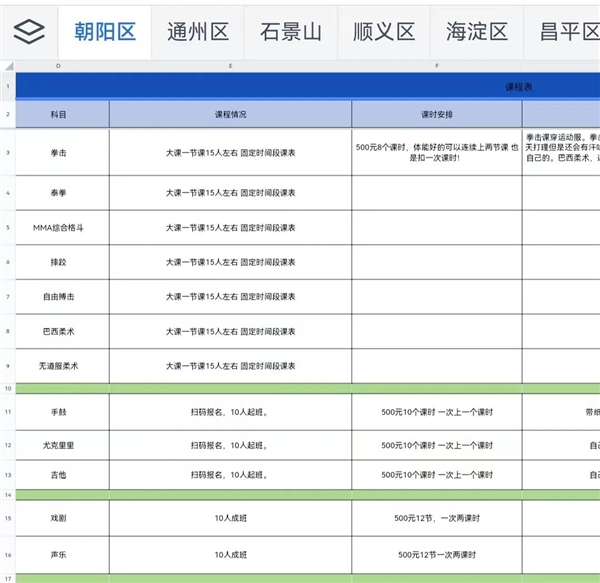Click the select-all corner triangle
Image resolution: width=600 pixels, height=583 pixels.
click(9, 66)
